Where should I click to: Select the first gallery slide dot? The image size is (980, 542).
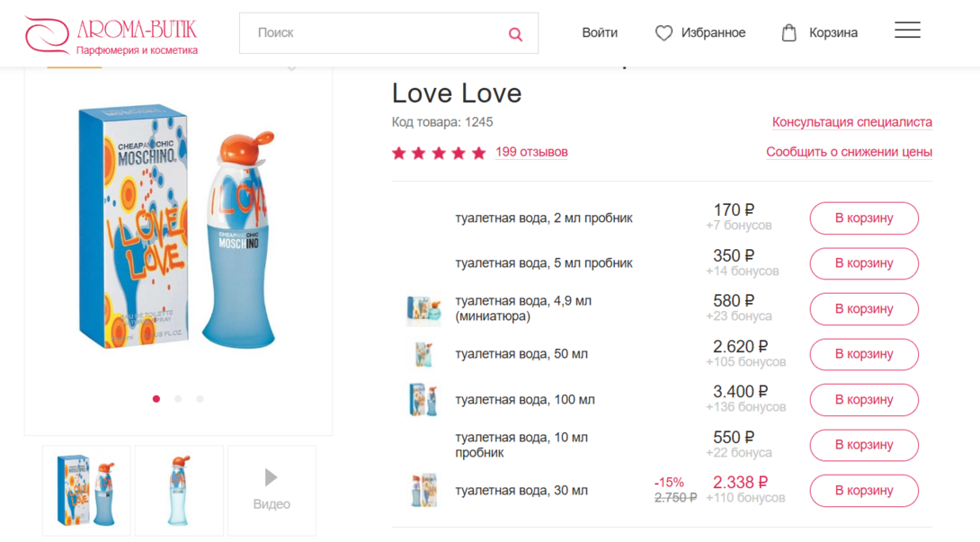(156, 399)
